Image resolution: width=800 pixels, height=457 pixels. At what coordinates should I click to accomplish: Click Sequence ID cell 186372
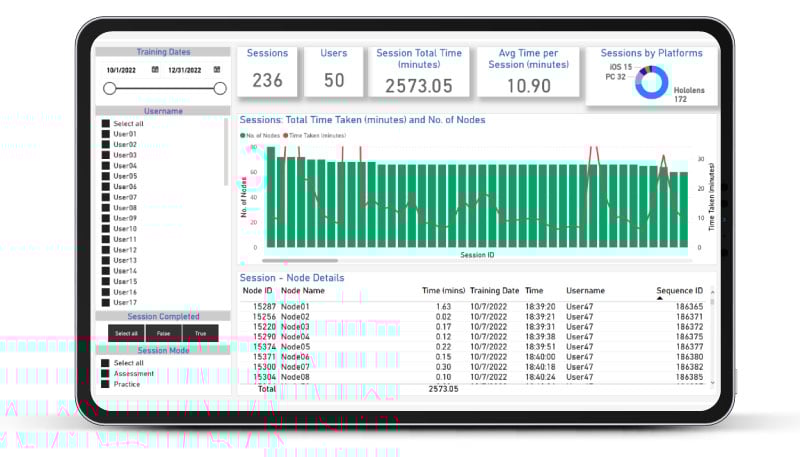[689, 327]
